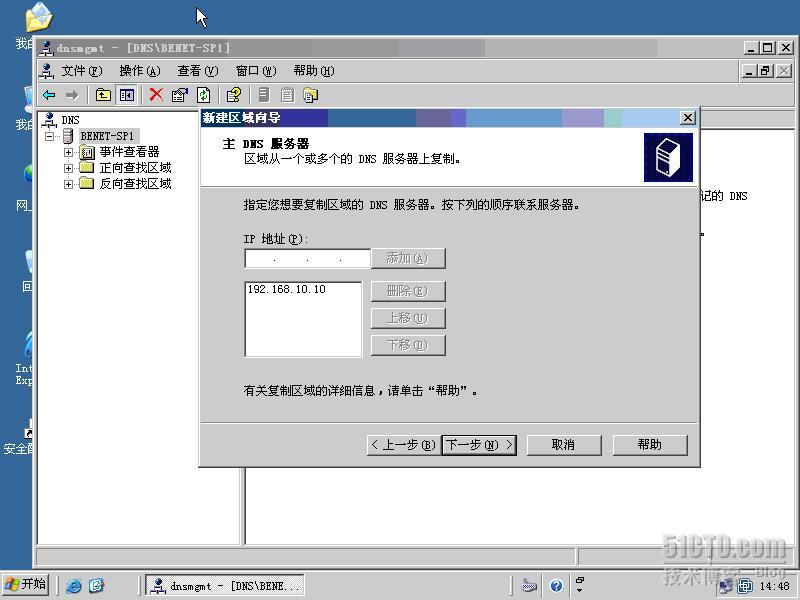800x600 pixels.
Task: Click the 下移(D) button
Action: coord(408,345)
